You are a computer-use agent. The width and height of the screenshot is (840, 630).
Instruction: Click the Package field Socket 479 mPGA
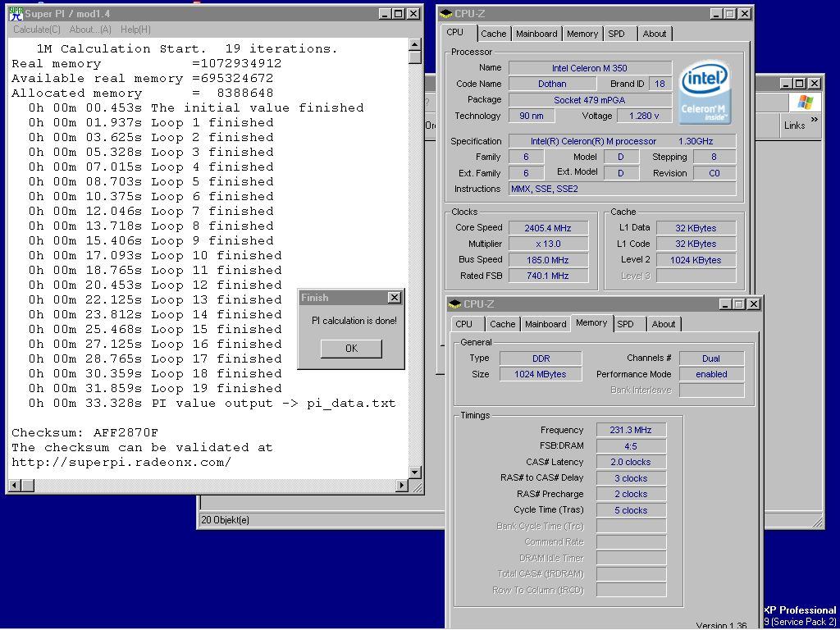point(590,99)
